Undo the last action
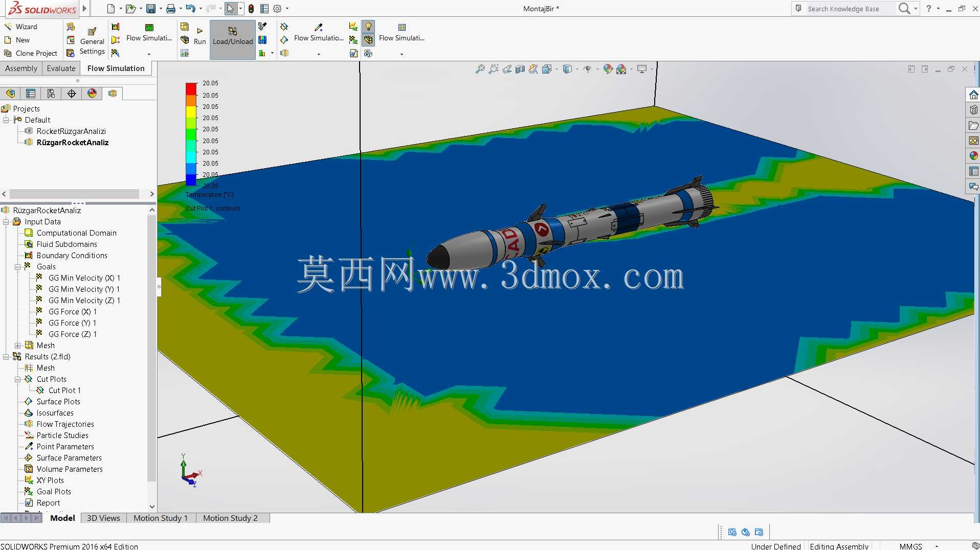Viewport: 980px width, 550px height. [191, 9]
